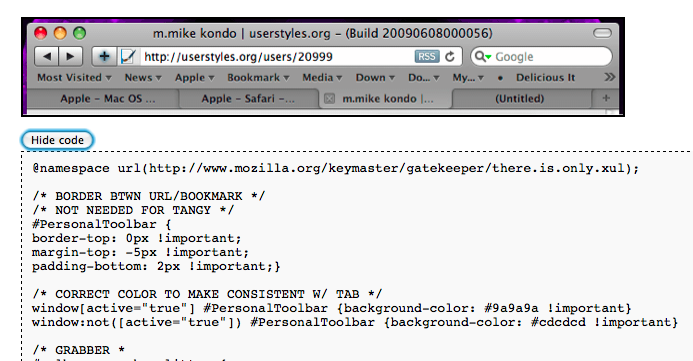Open the Media bookmarks folder
This screenshot has width=693, height=361.
pyautogui.click(x=322, y=78)
